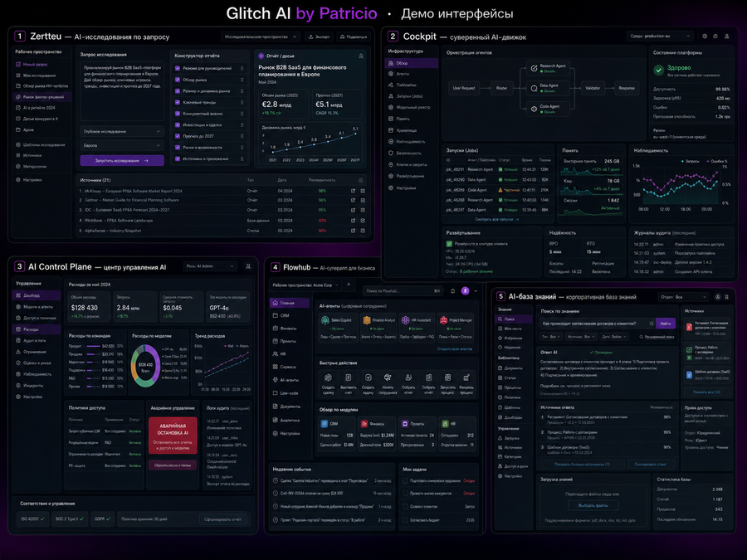This screenshot has height=560, width=747.
Task: Check the Провести анализ конкурентов task checkbox
Action: pos(406,494)
